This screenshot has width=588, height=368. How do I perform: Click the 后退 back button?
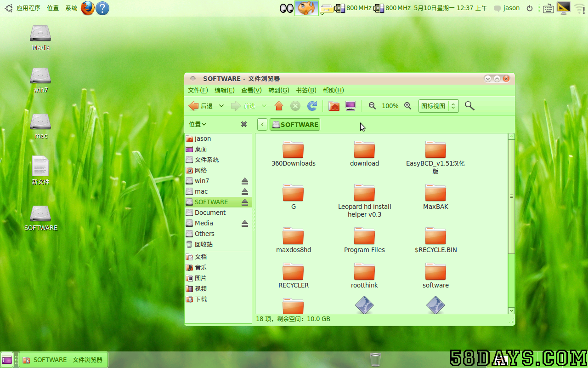[201, 106]
